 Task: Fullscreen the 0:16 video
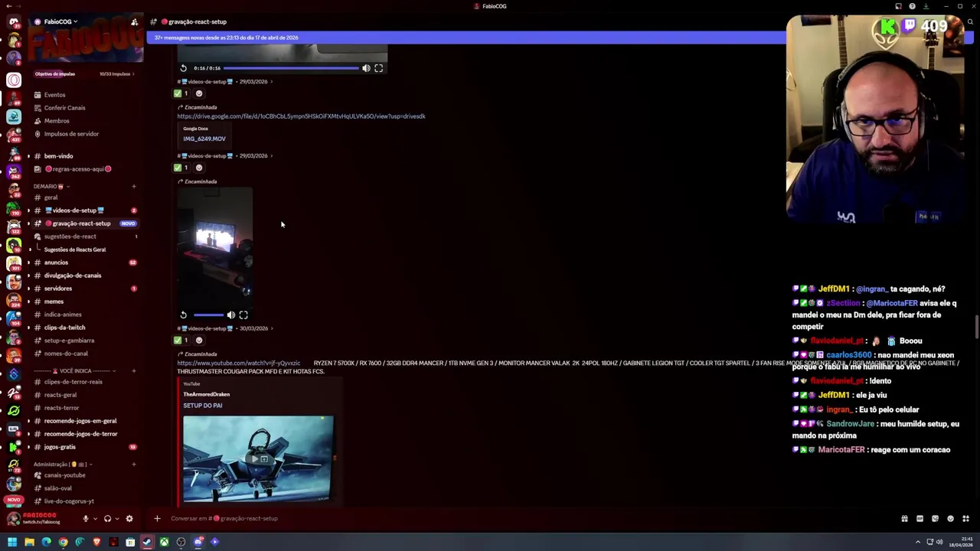(378, 68)
